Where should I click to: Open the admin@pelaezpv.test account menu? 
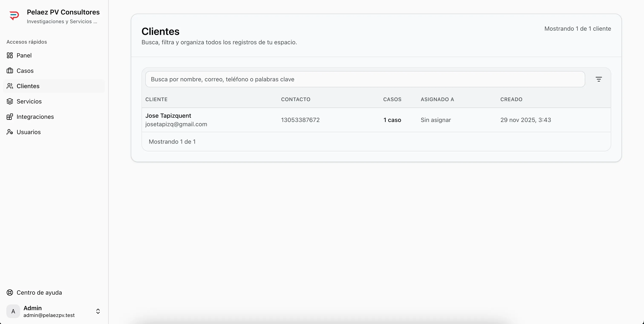(49, 315)
